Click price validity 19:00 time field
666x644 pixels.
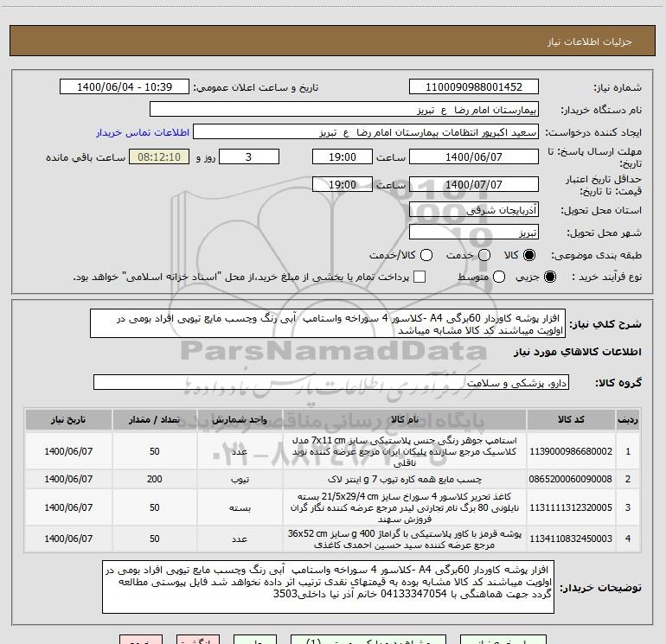[x=343, y=184]
